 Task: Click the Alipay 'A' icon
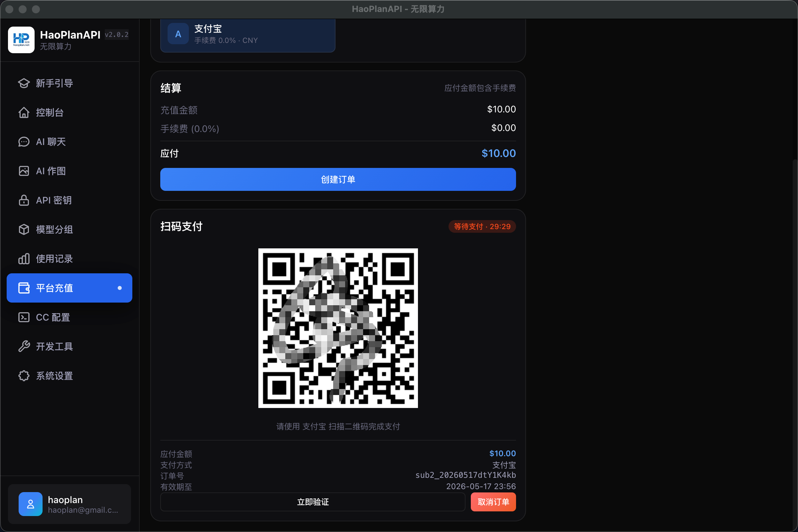(178, 34)
